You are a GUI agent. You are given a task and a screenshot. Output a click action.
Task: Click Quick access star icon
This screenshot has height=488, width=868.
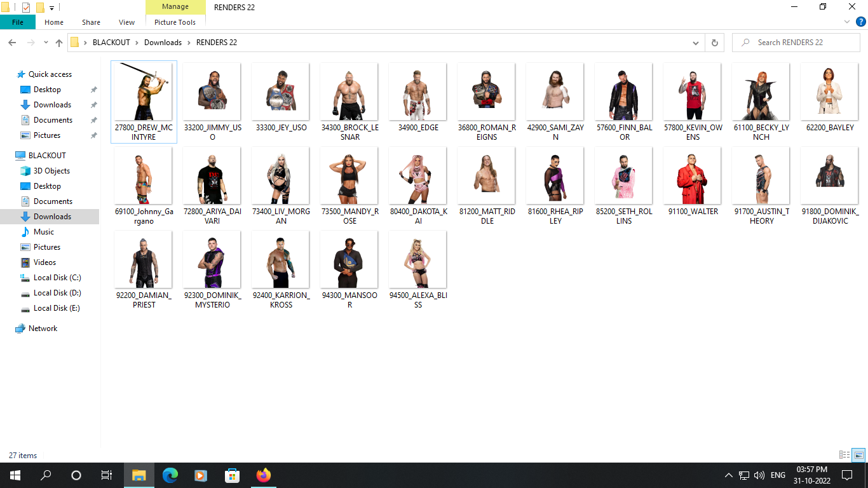click(21, 74)
